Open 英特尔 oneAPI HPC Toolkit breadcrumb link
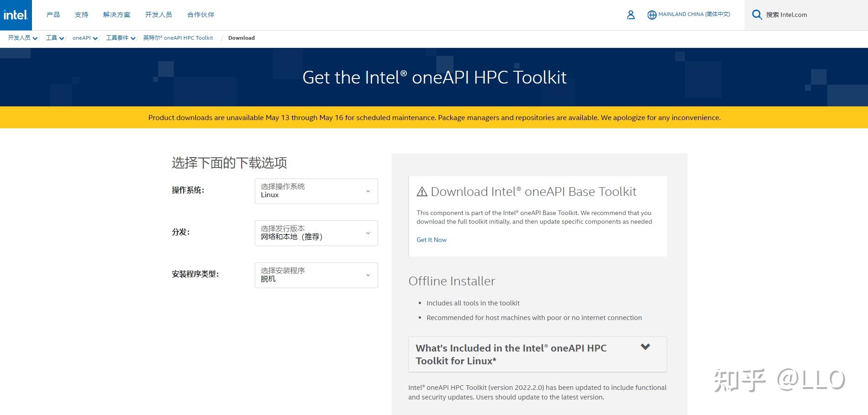 tap(178, 38)
